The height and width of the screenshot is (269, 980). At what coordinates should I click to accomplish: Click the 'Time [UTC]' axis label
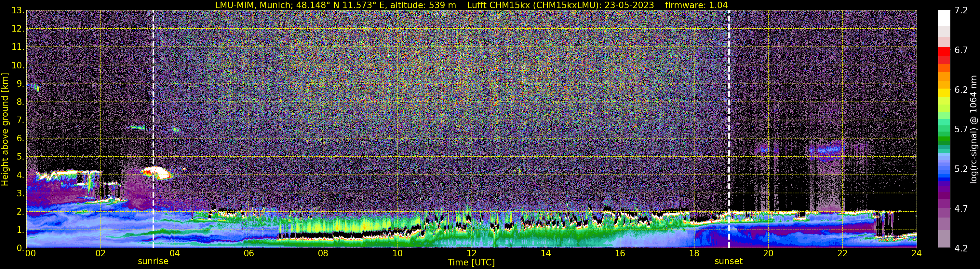tap(471, 262)
